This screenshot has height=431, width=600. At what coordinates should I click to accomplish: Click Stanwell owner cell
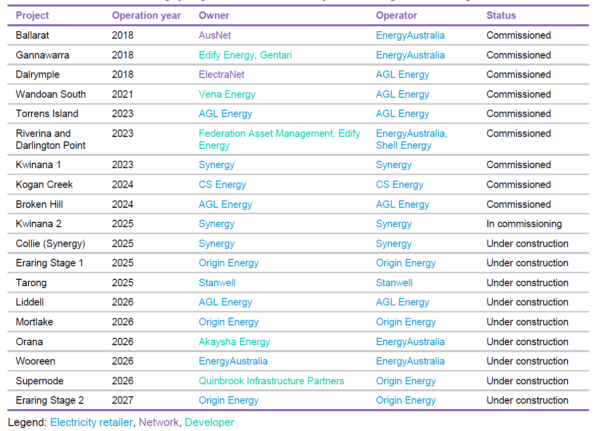click(x=217, y=283)
